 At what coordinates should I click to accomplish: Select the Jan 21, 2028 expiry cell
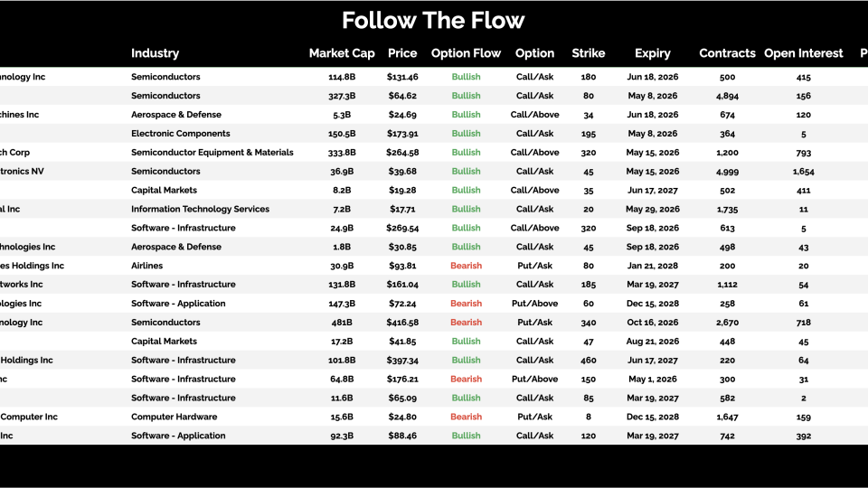[652, 266]
